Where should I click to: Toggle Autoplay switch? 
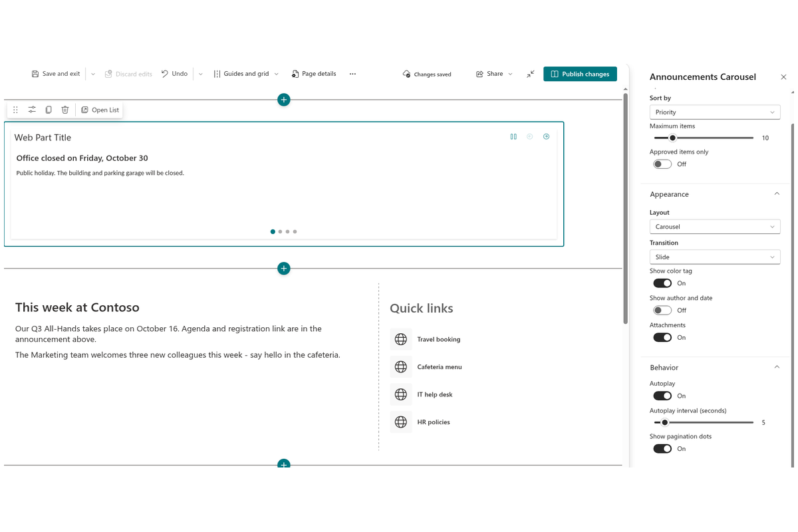(x=662, y=396)
